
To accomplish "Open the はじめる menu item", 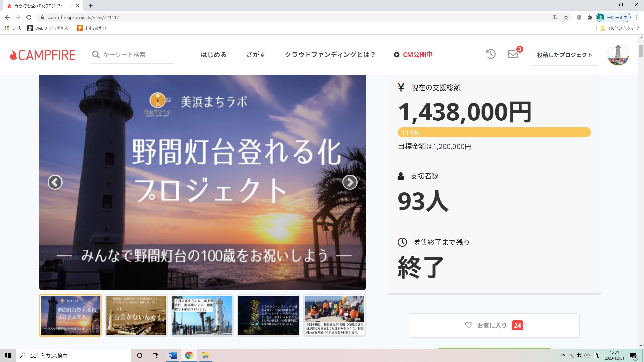I will point(213,55).
